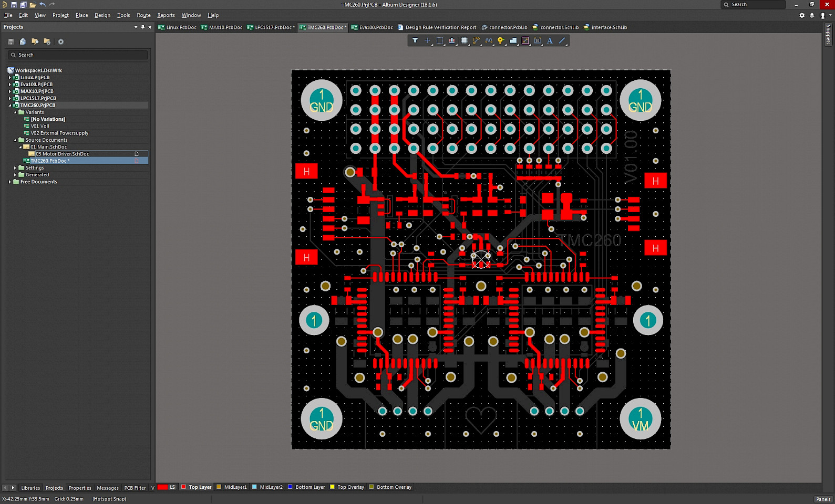Expand the Eva100.PrjPCB project node
The height and width of the screenshot is (504, 835).
pyautogui.click(x=10, y=84)
